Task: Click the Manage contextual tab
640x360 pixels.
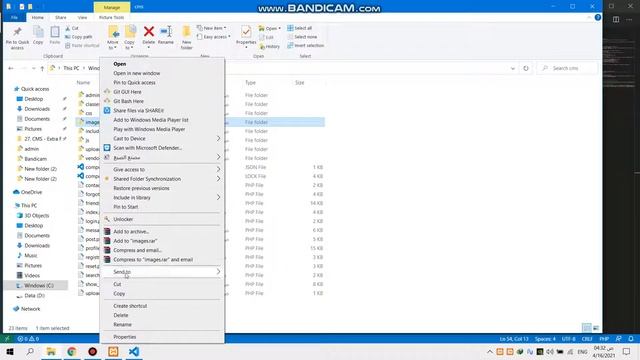Action: (112, 7)
